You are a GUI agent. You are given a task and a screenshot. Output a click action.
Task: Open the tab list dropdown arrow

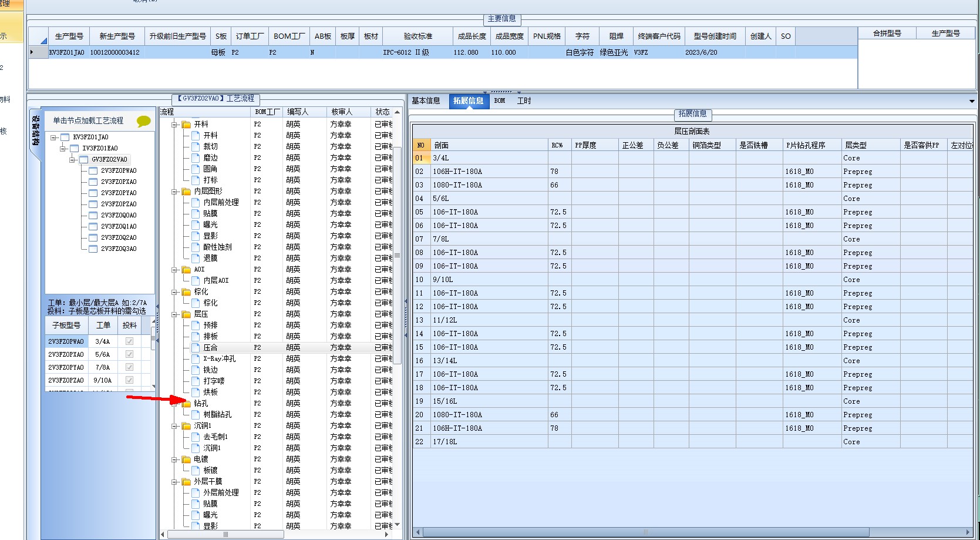[972, 102]
